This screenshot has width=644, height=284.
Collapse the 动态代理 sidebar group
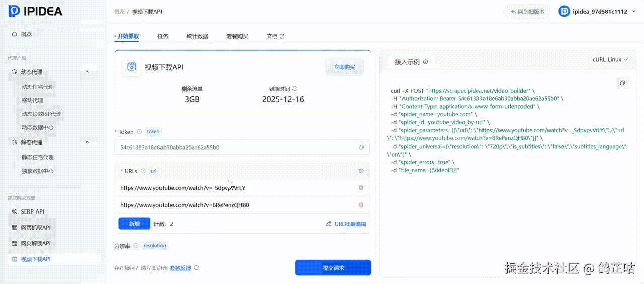[87, 72]
